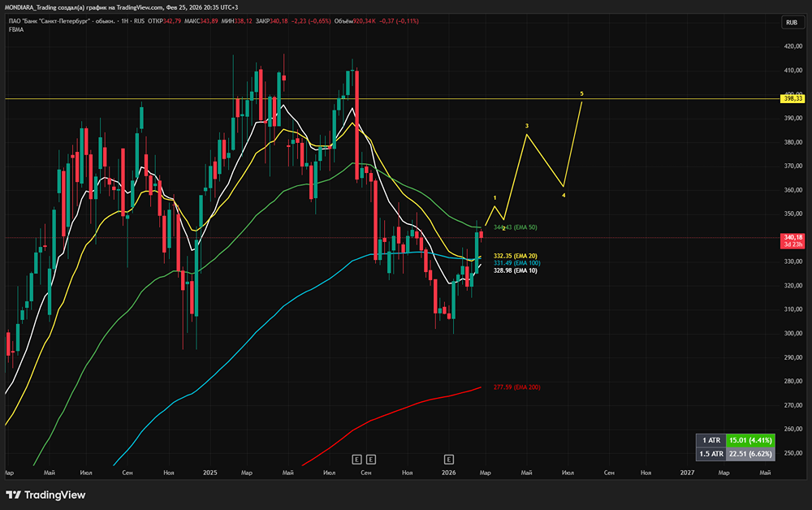Click the TradingView logo

45,495
